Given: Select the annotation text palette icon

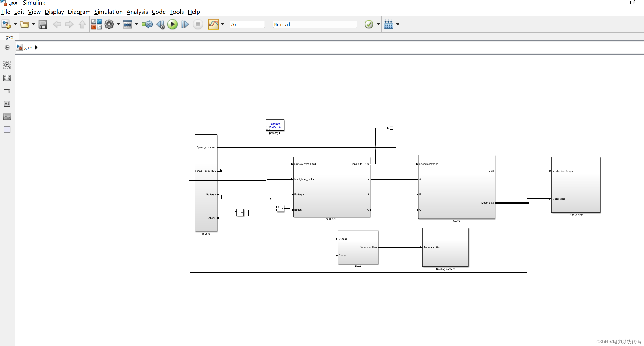Looking at the screenshot, I should click(x=7, y=104).
